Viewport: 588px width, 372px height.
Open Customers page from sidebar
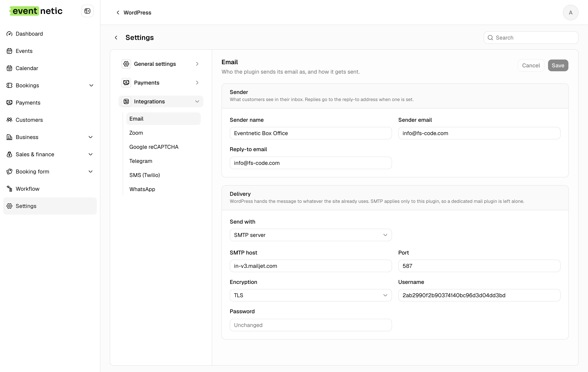point(50,120)
